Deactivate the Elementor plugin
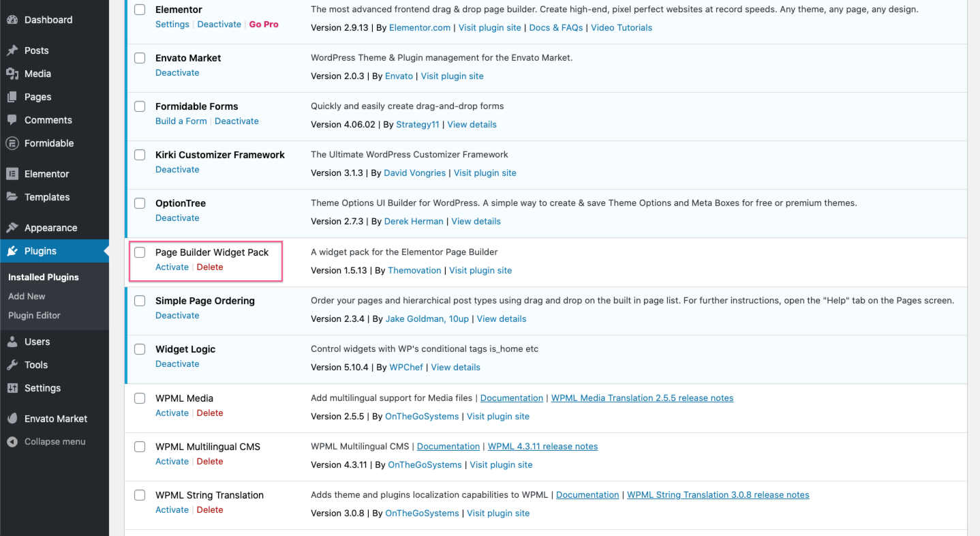The width and height of the screenshot is (980, 536). click(x=219, y=25)
